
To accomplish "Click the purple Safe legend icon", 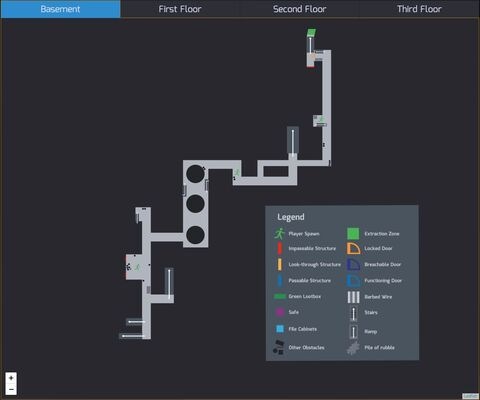I will click(280, 312).
